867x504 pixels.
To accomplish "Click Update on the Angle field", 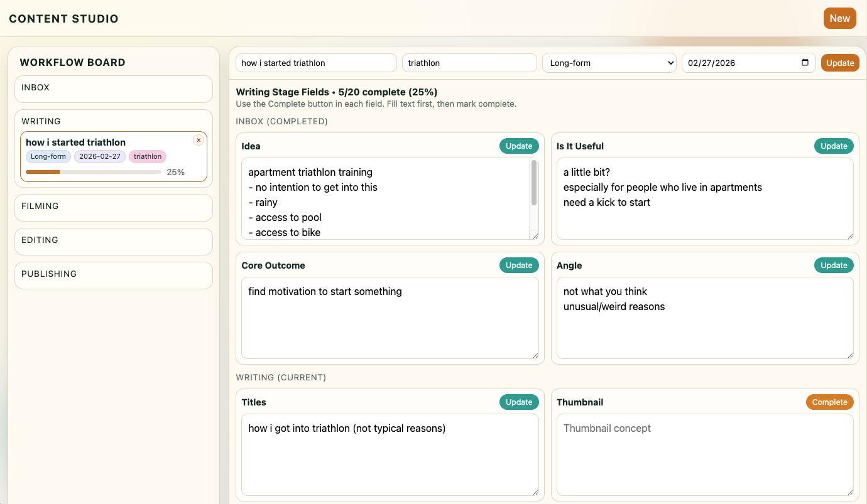I will point(834,265).
